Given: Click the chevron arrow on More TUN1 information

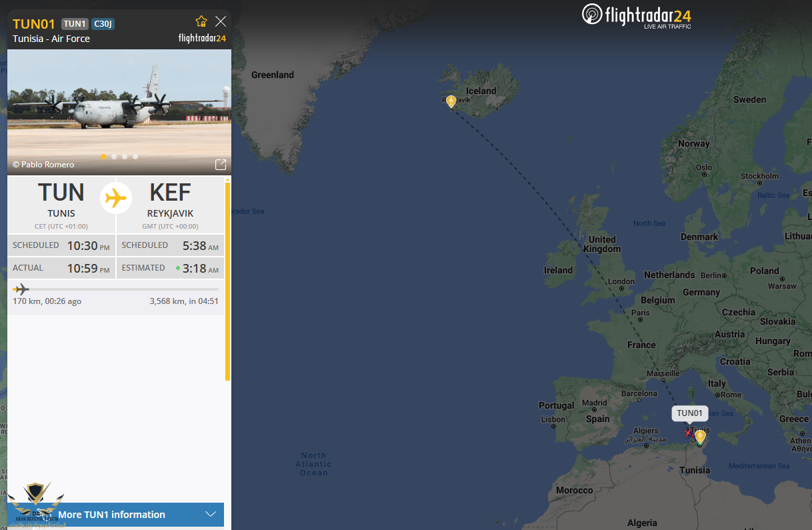Looking at the screenshot, I should point(211,514).
